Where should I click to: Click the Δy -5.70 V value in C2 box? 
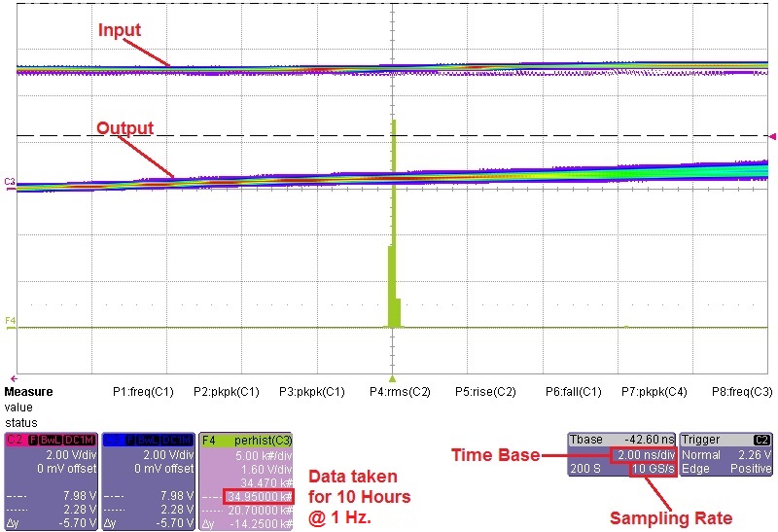(x=78, y=522)
